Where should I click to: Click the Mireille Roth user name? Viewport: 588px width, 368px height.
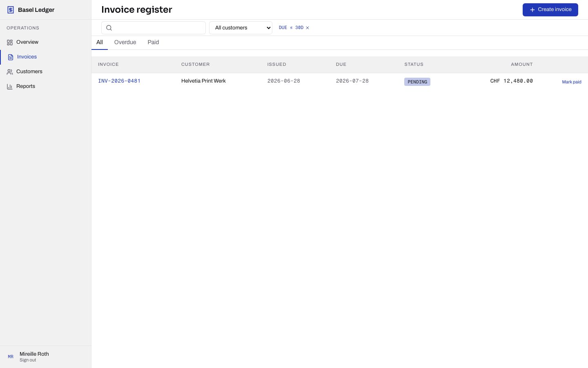click(x=34, y=354)
